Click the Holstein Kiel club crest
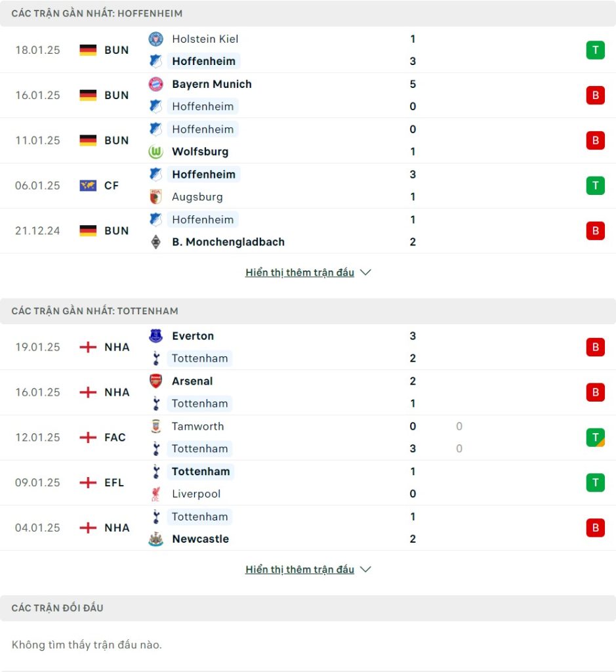 point(155,39)
